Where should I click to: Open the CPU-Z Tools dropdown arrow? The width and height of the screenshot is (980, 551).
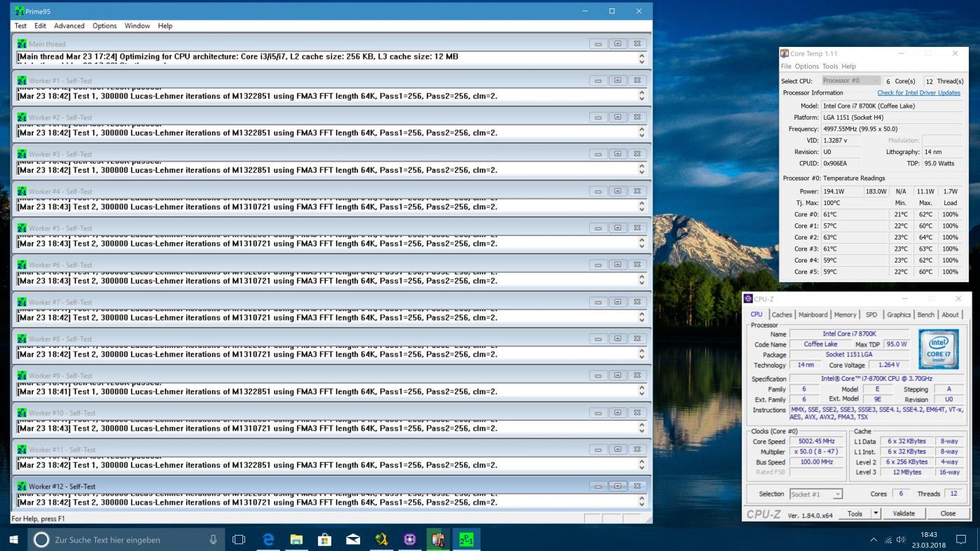pyautogui.click(x=875, y=513)
